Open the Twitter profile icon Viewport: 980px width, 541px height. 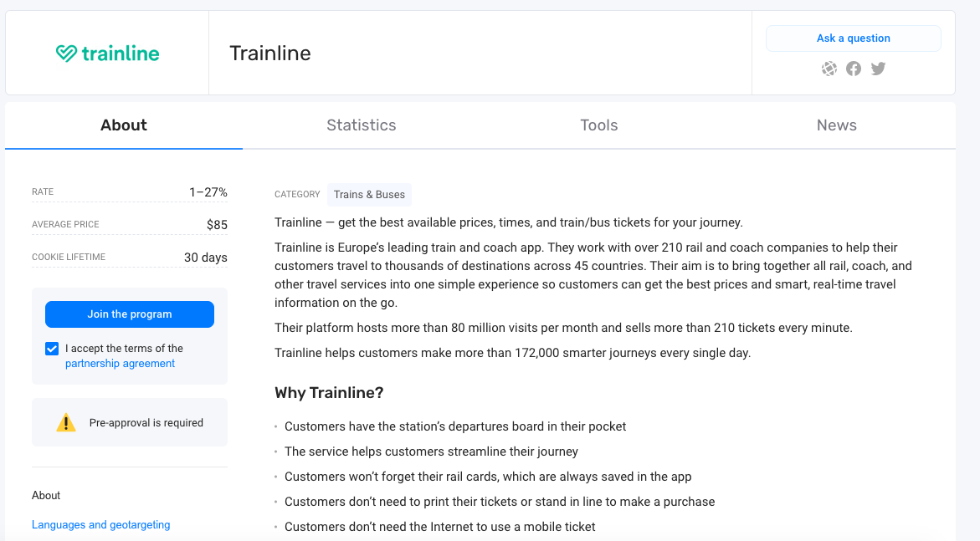click(877, 69)
